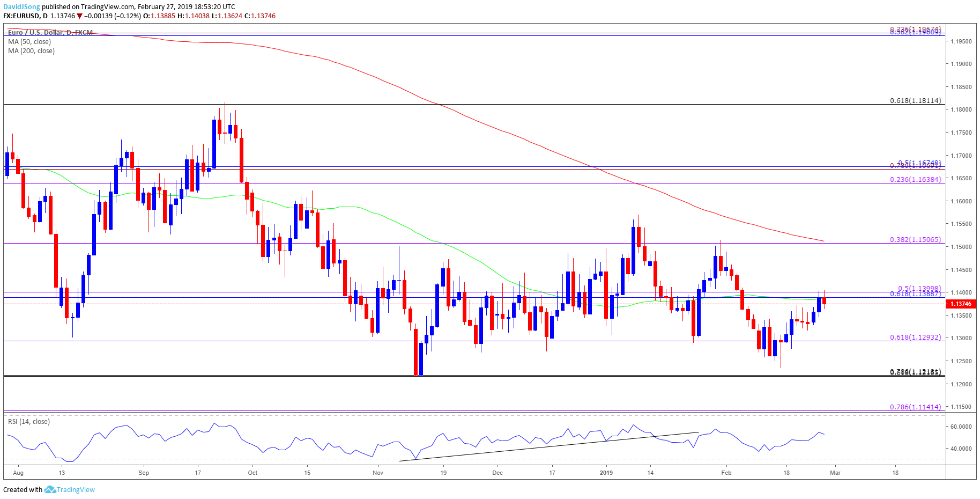Select the MA (200, close) indicator label
This screenshot has height=499, width=980.
pos(31,51)
